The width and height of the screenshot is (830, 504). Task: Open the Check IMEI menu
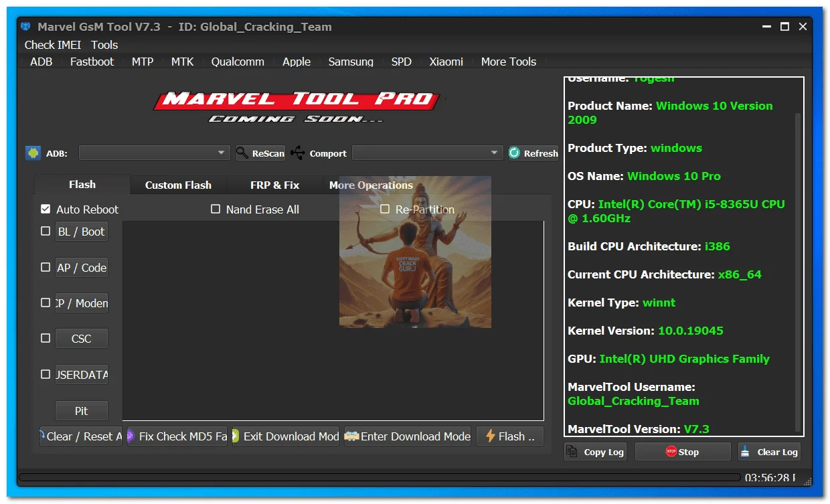click(x=53, y=45)
